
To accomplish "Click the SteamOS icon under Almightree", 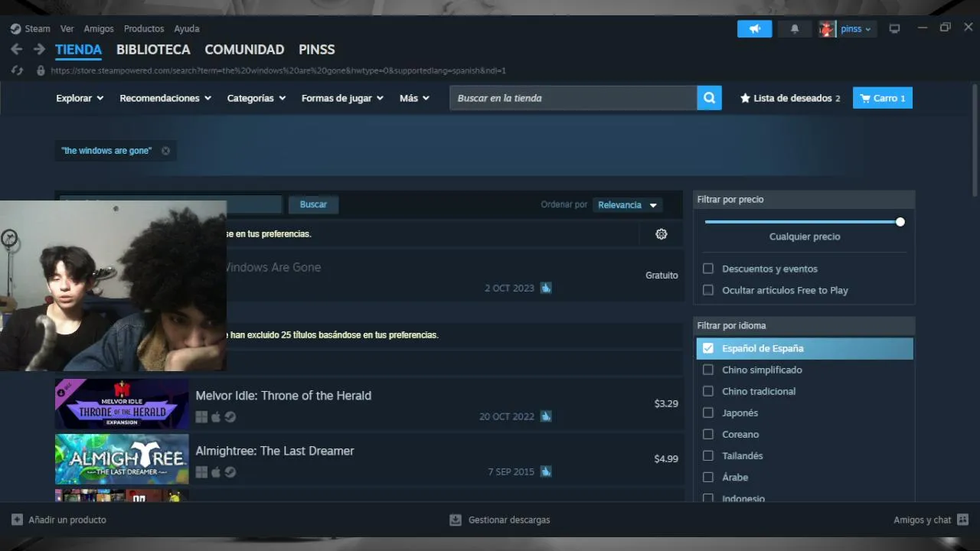I will (x=230, y=472).
